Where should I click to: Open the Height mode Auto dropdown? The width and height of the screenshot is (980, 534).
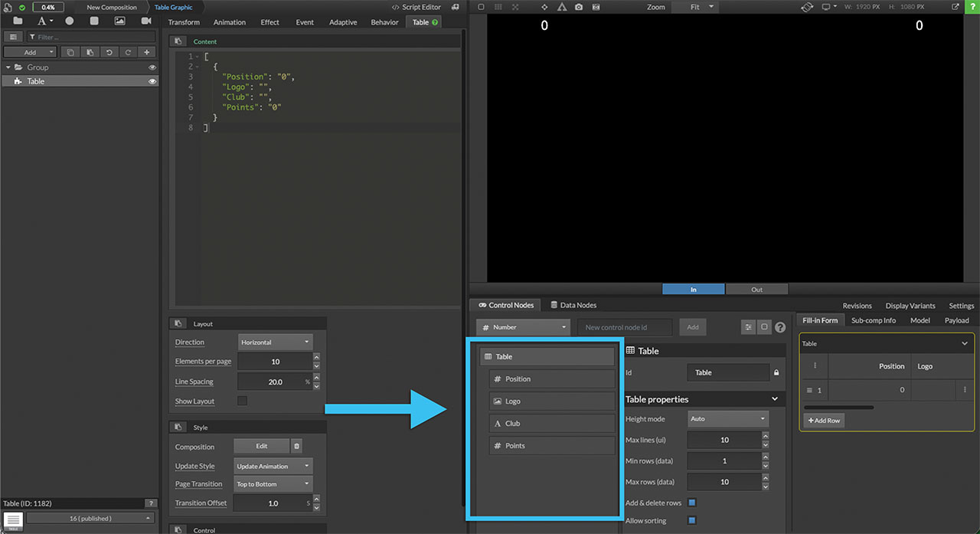coord(727,419)
